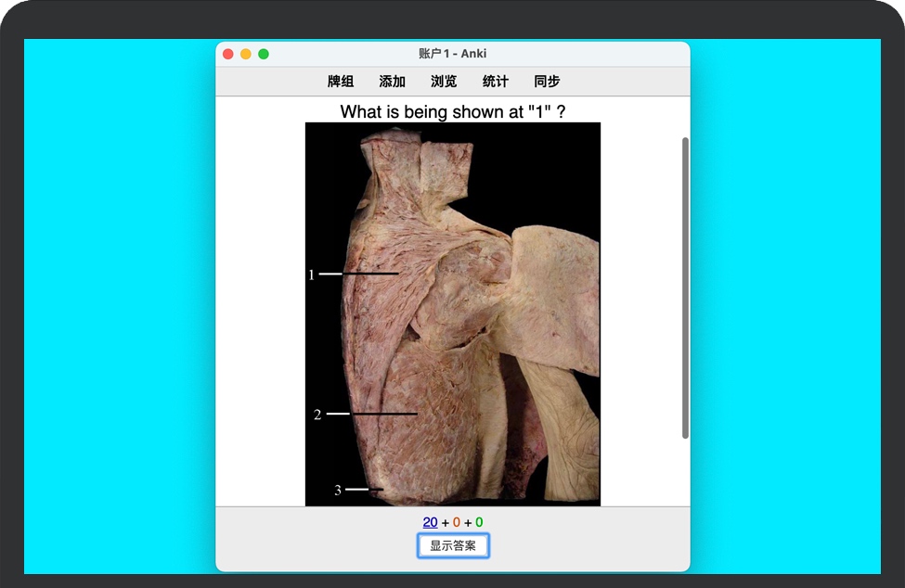
Task: Click 添加 to add a card
Action: pyautogui.click(x=392, y=82)
